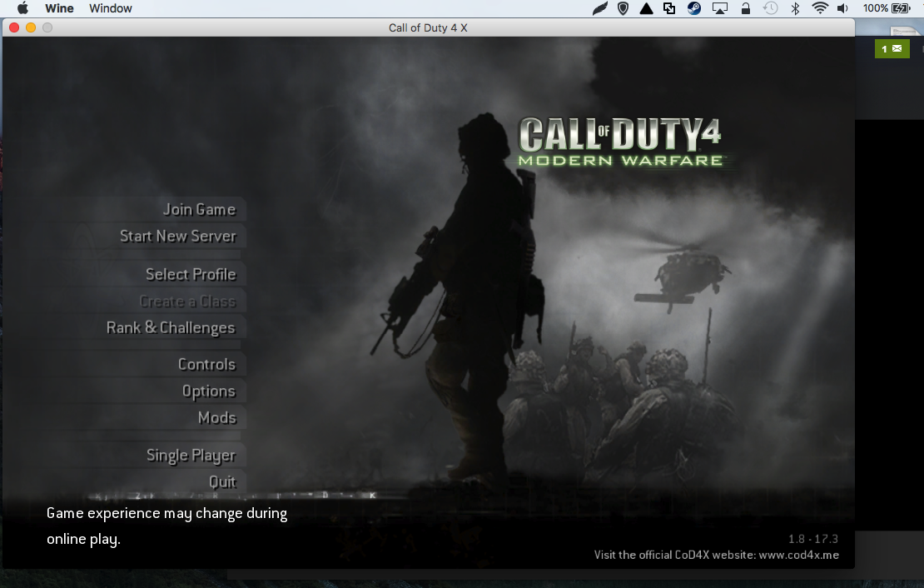Open the Mods menu

pos(217,418)
